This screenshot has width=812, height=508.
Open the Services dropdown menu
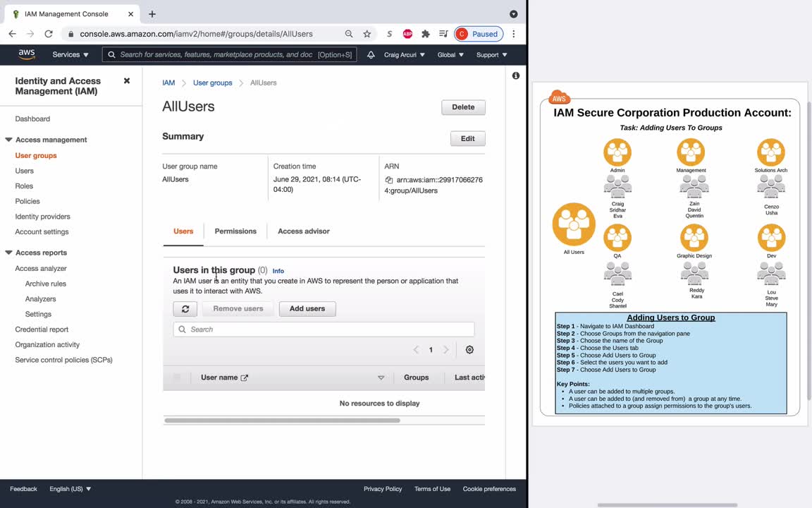click(x=70, y=54)
